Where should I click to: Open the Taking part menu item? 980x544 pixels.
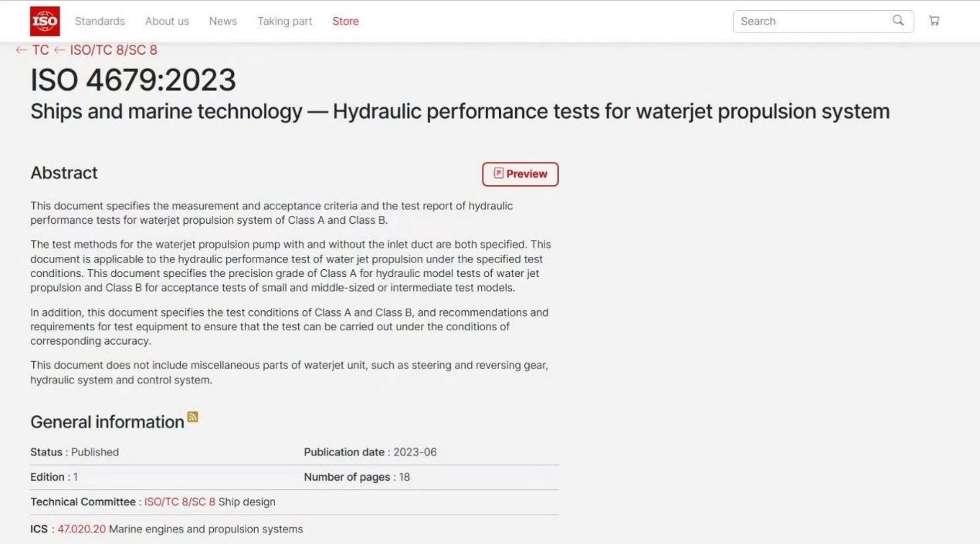[x=285, y=22]
